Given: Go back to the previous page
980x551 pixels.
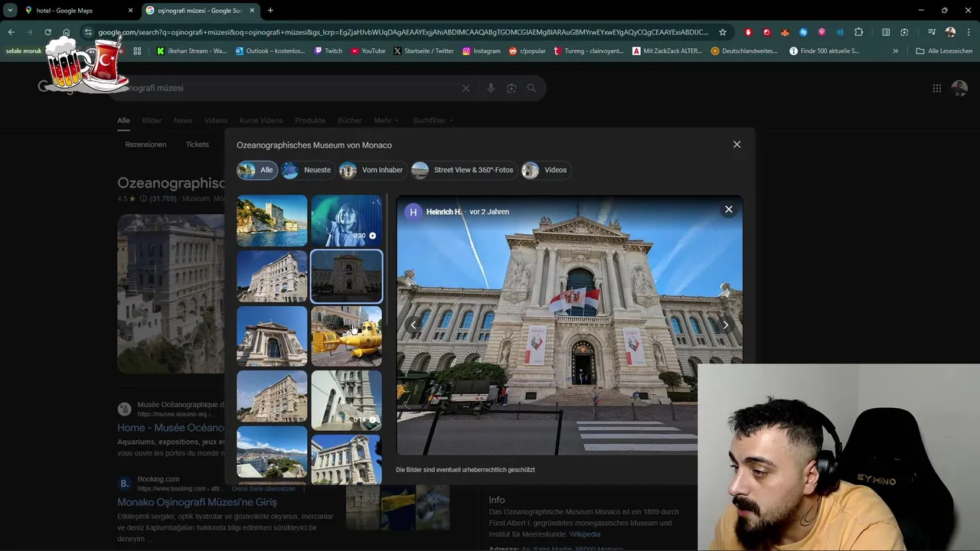Looking at the screenshot, I should (x=11, y=32).
